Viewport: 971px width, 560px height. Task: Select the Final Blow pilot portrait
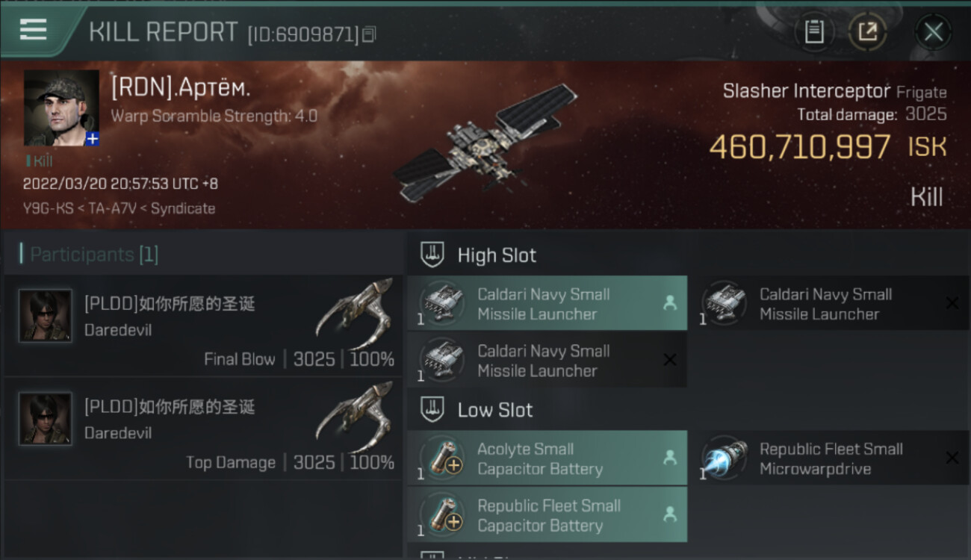[x=46, y=316]
